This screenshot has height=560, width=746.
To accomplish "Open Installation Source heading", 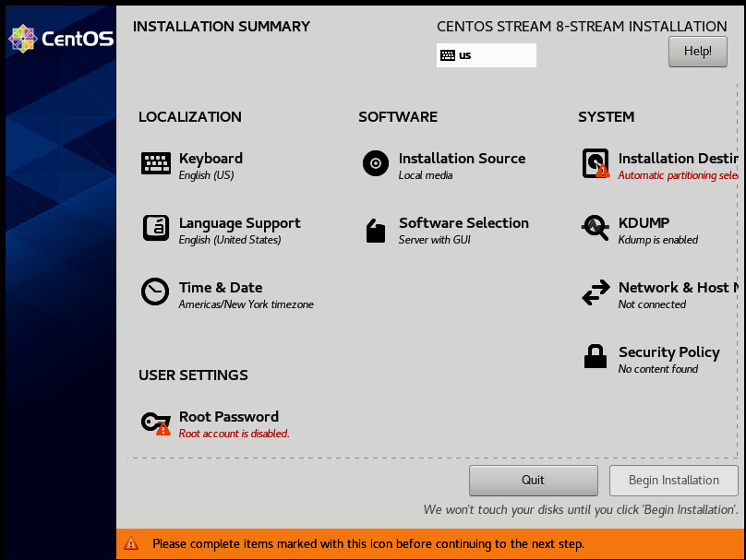I will 462,159.
